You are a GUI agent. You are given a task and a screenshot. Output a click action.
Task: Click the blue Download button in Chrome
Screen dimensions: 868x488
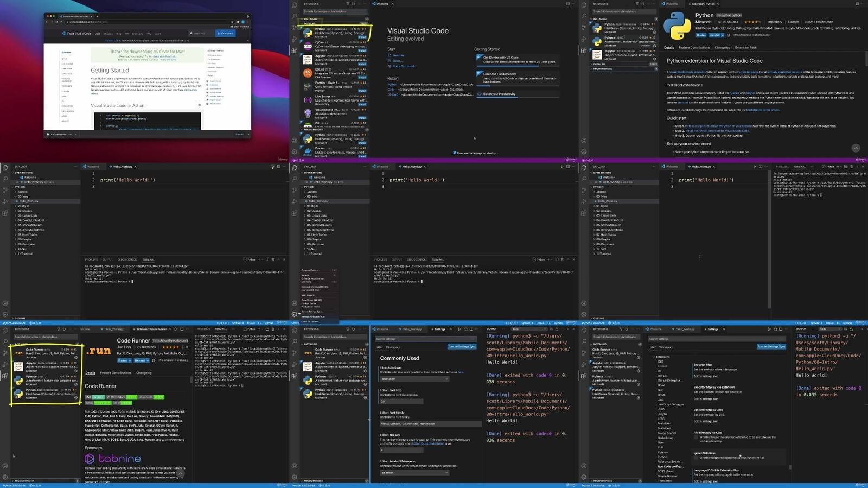point(226,33)
